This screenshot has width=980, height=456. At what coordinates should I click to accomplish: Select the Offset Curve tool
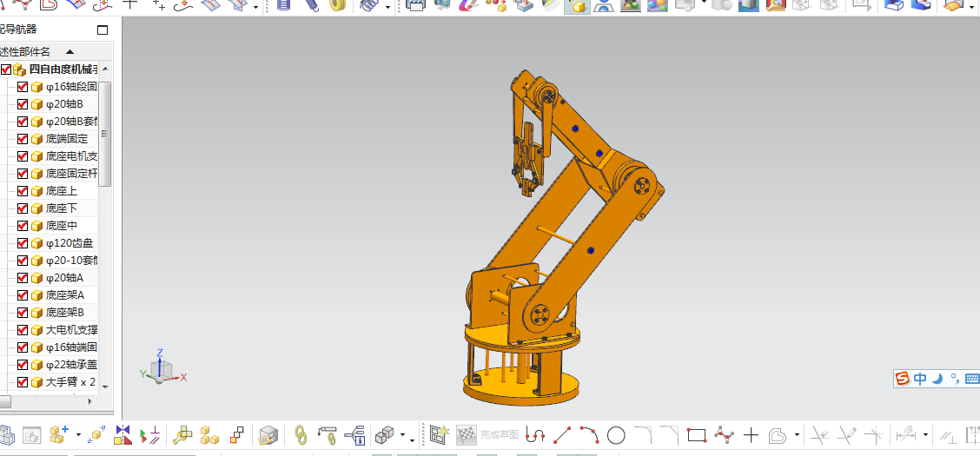[x=777, y=435]
